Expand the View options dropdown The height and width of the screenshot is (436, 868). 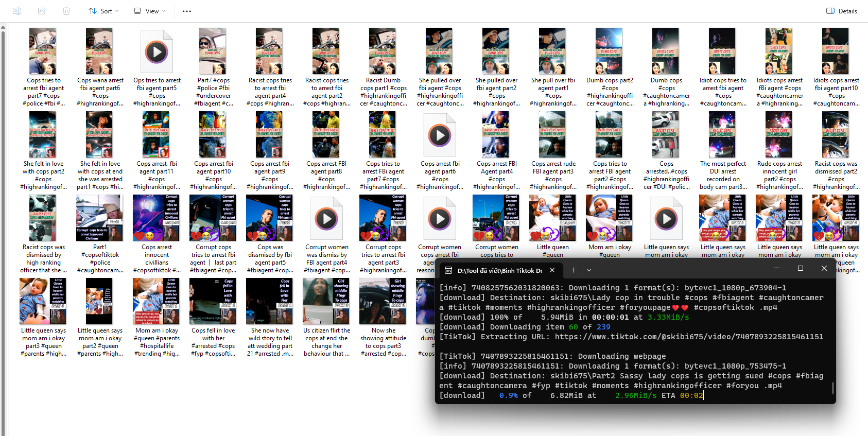tap(150, 11)
